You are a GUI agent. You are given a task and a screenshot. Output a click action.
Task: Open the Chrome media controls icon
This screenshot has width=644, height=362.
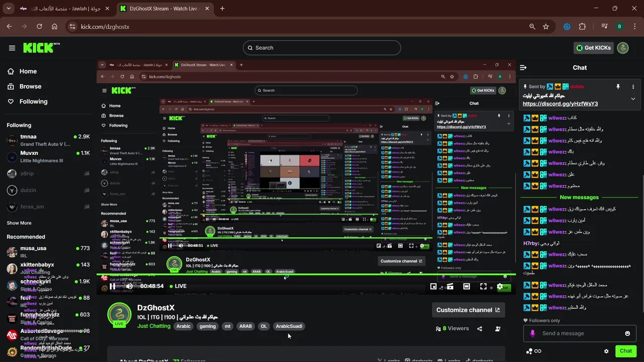(x=605, y=27)
